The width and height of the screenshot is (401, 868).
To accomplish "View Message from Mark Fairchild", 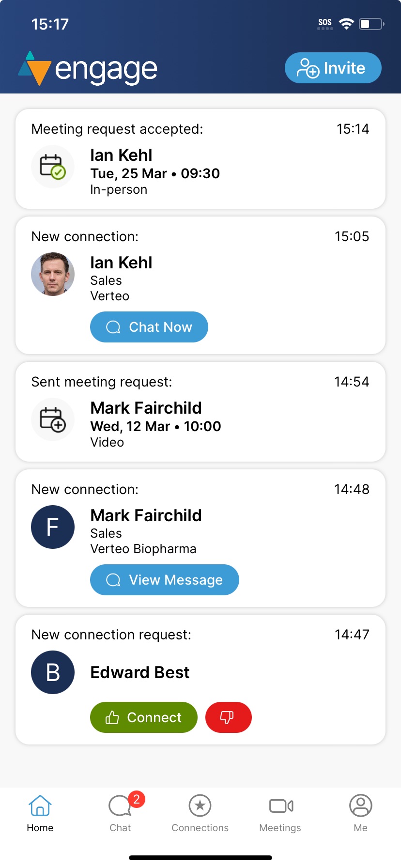I will [x=165, y=580].
